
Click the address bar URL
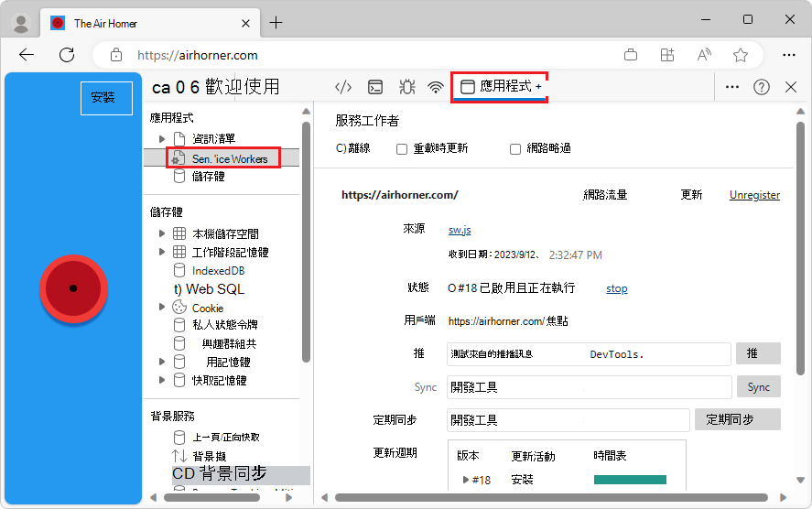pyautogui.click(x=198, y=55)
